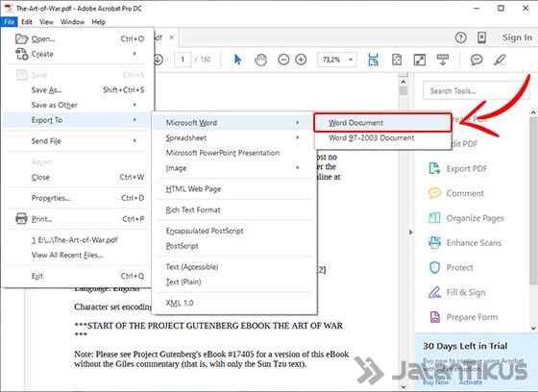The image size is (538, 392).
Task: Click the Print menu entry
Action: coord(78,219)
